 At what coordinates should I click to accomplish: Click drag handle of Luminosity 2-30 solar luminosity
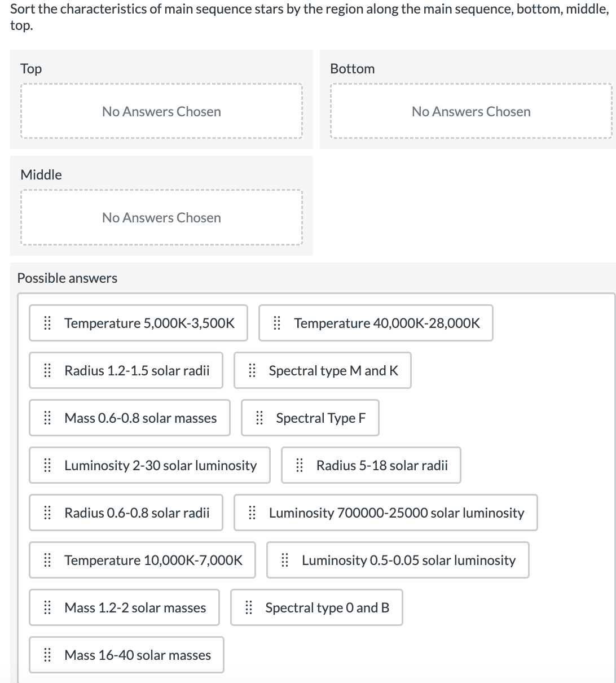[48, 465]
